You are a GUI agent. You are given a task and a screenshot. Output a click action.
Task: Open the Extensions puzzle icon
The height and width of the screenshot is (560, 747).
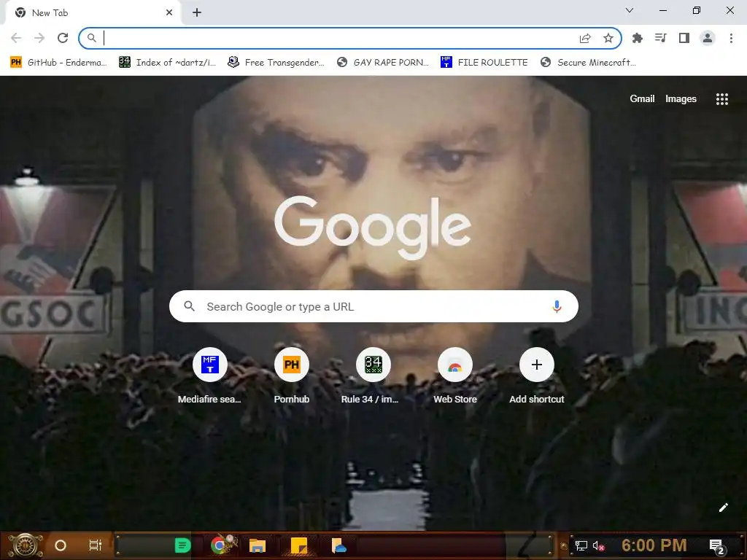click(638, 38)
